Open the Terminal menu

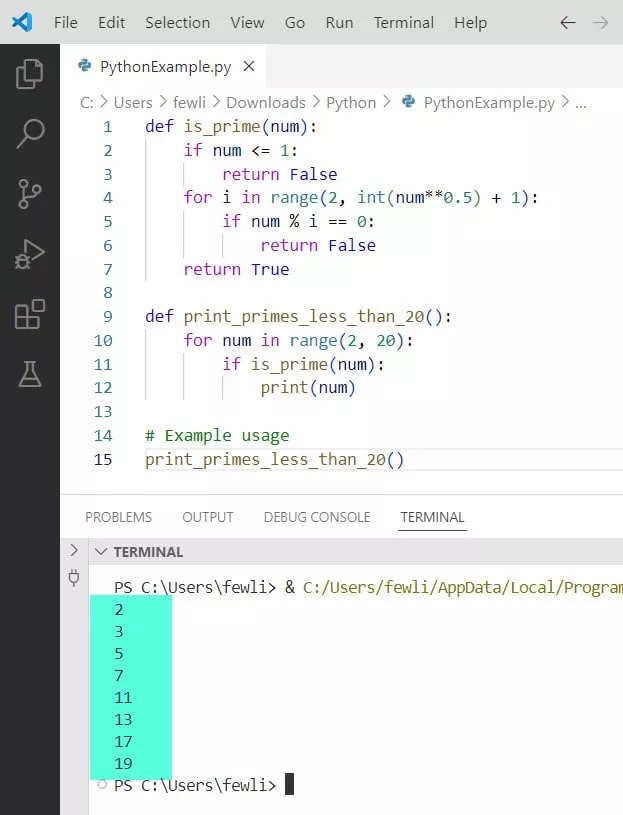tap(403, 22)
